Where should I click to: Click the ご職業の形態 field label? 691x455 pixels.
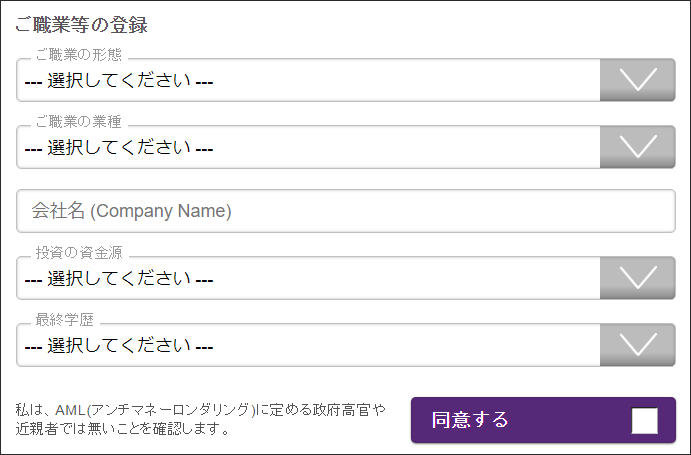point(78,55)
